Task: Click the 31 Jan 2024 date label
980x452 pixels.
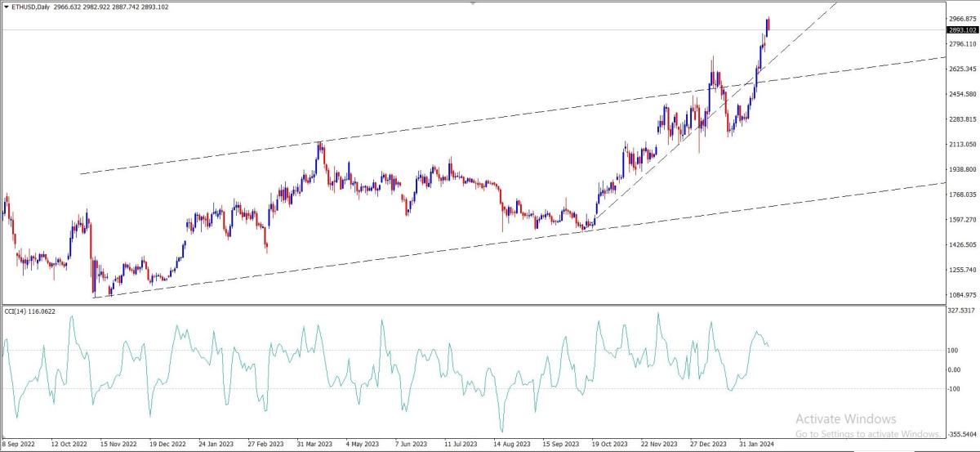Action: click(x=757, y=445)
